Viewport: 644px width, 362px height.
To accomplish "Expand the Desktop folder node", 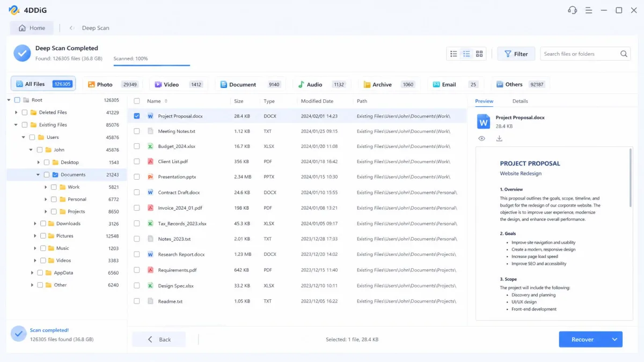I will 39,162.
